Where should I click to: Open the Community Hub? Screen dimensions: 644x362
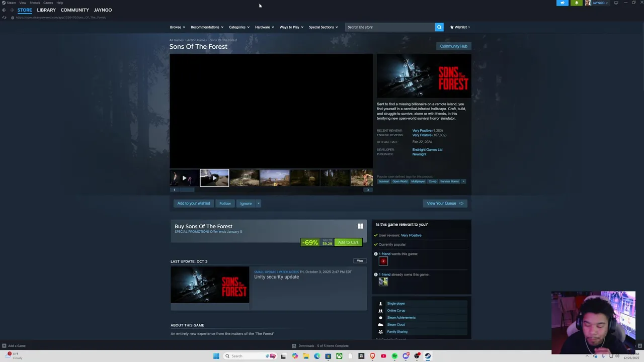coord(454,46)
